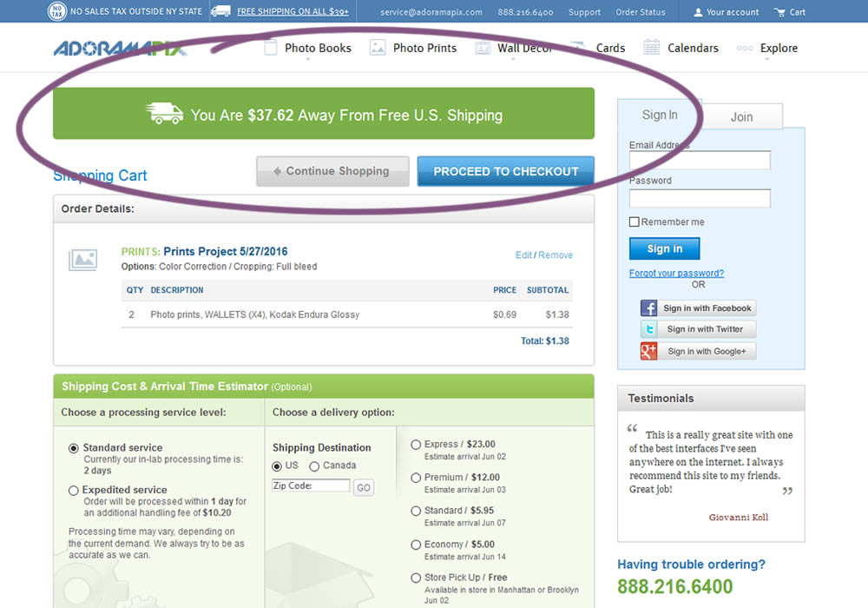Click the prints project image thumbnail icon

[82, 260]
